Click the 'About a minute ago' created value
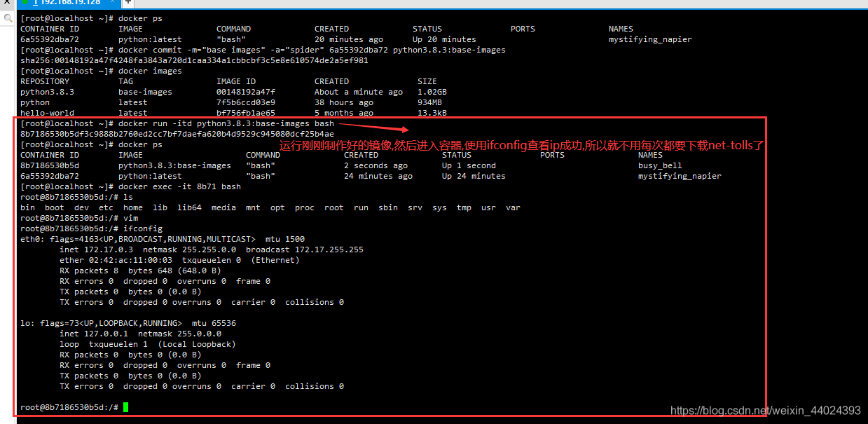Screen dimensions: 868x424 tap(359, 92)
